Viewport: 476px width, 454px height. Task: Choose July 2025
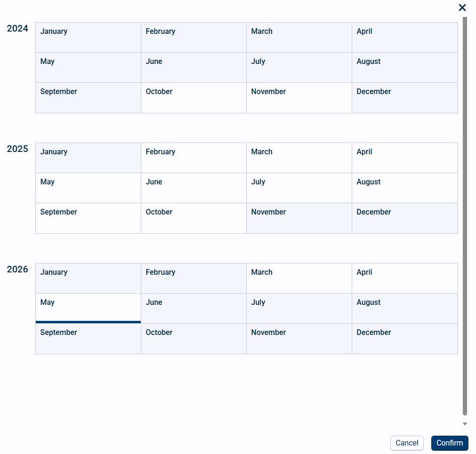(x=299, y=188)
